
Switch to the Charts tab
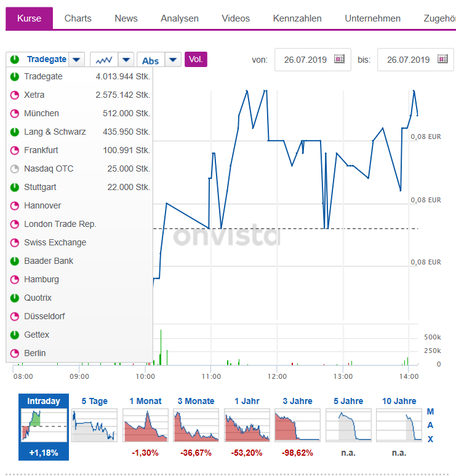tap(78, 18)
